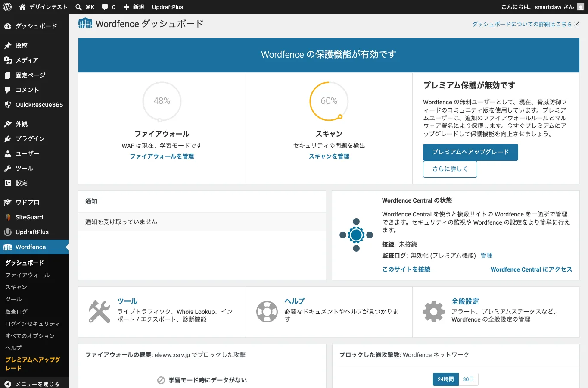Click the プラグイン plug icon
This screenshot has height=388, width=588.
[x=8, y=139]
